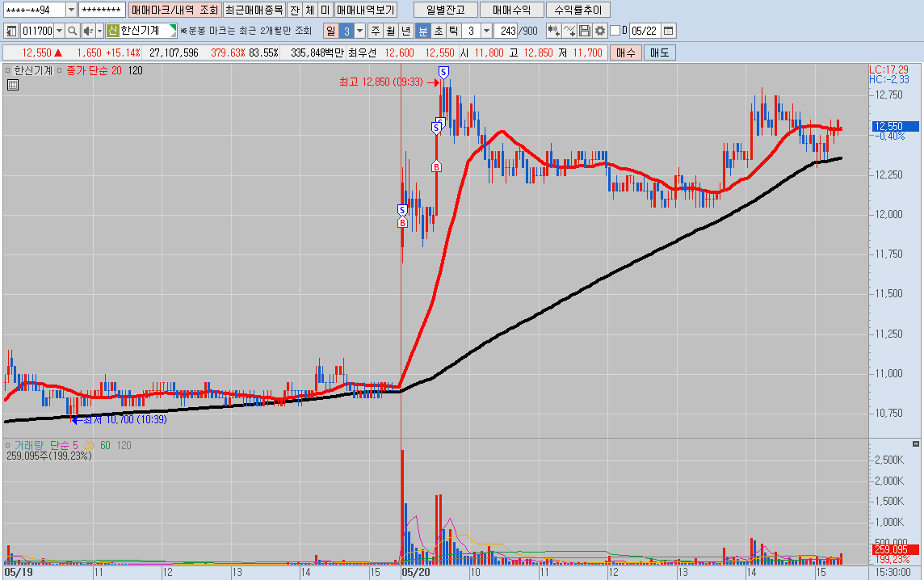The width and height of the screenshot is (924, 580).
Task: Switch to 수익률추이 tab
Action: coord(578,10)
